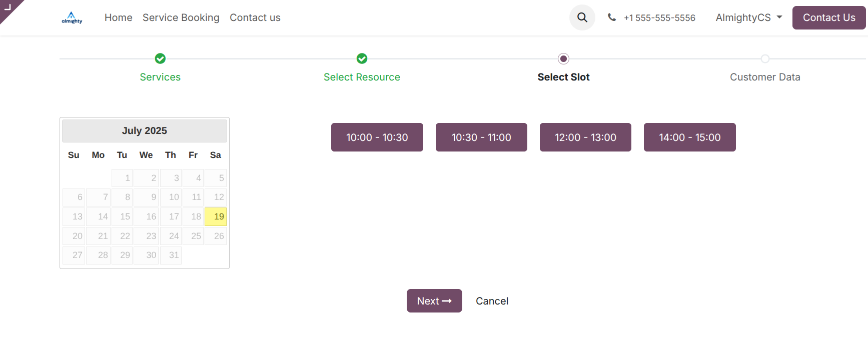Click the green Services step checkmark
The image size is (868, 356).
160,58
